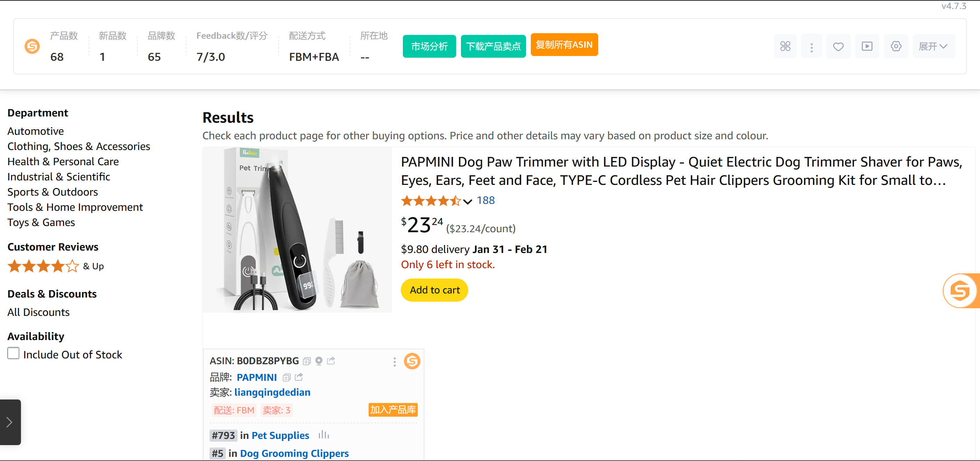Open the PAPMINI trimmer product image

pyautogui.click(x=297, y=230)
